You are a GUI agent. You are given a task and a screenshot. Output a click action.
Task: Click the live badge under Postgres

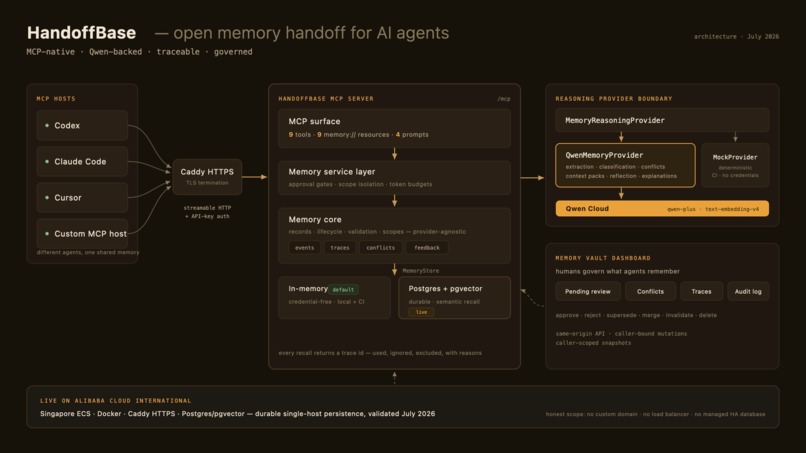(422, 312)
